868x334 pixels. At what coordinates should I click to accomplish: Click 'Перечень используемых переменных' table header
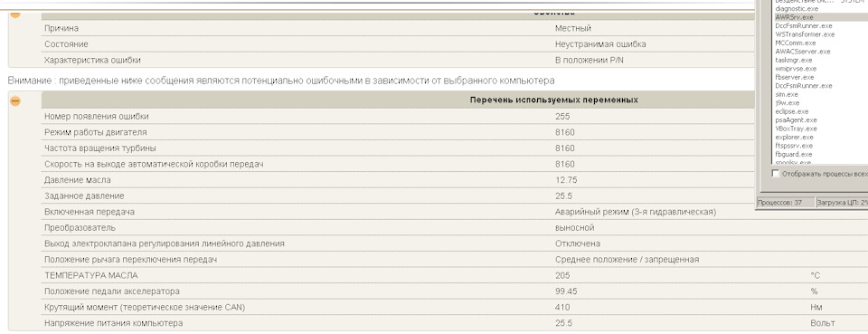point(553,100)
